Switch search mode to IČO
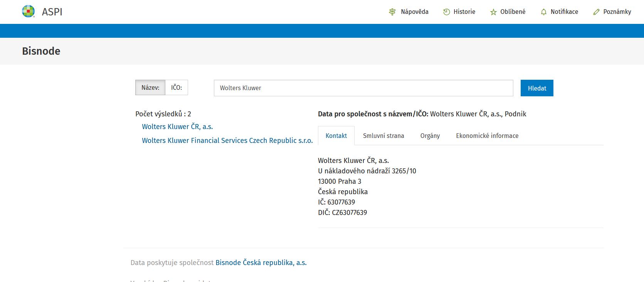This screenshot has width=644, height=282. click(177, 87)
